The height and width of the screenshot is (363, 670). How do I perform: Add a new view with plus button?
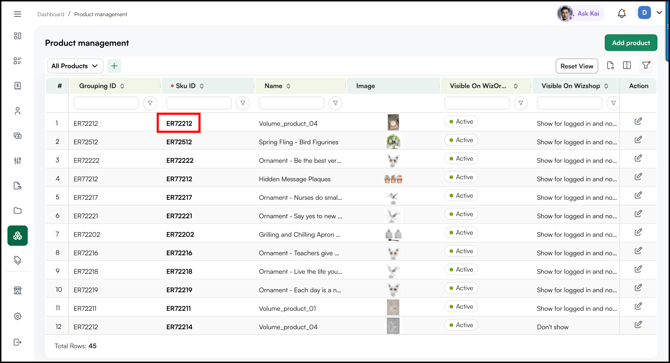(x=114, y=66)
